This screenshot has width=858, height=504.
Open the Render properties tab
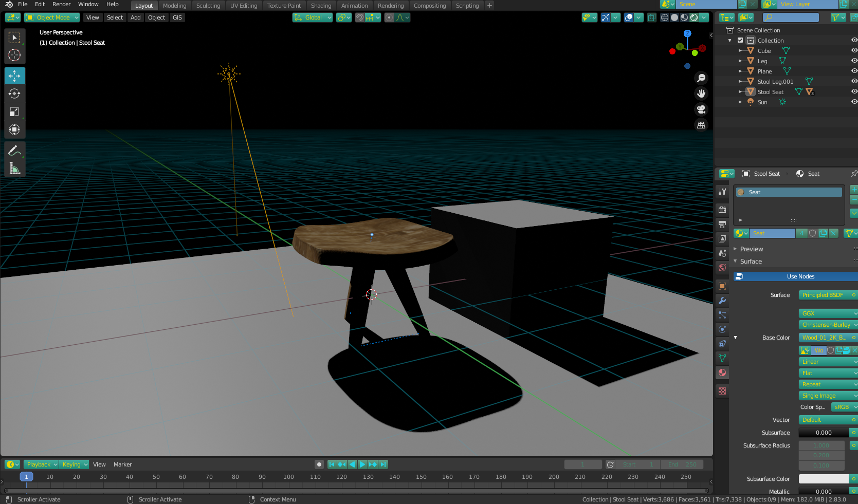click(722, 210)
